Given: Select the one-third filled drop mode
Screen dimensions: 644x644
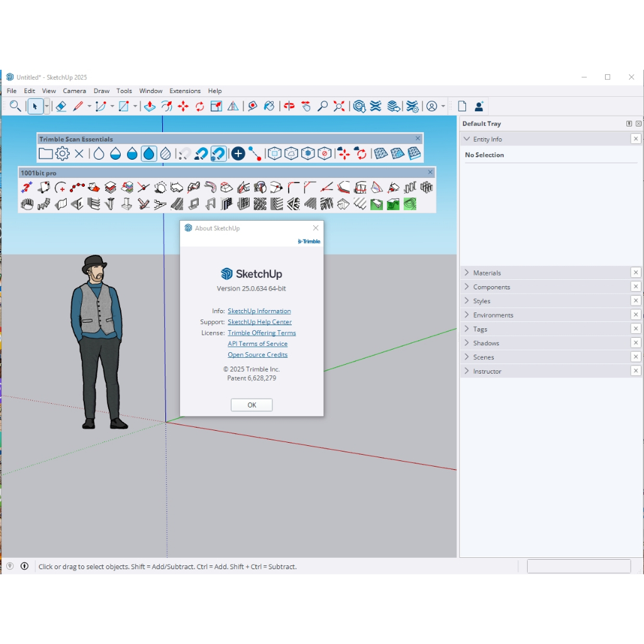Looking at the screenshot, I should [x=116, y=153].
